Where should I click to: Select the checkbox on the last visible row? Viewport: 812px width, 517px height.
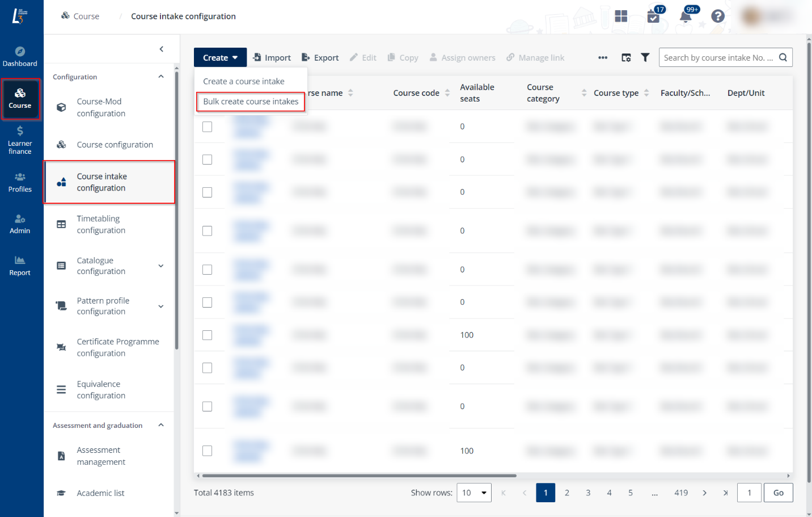pyautogui.click(x=207, y=450)
